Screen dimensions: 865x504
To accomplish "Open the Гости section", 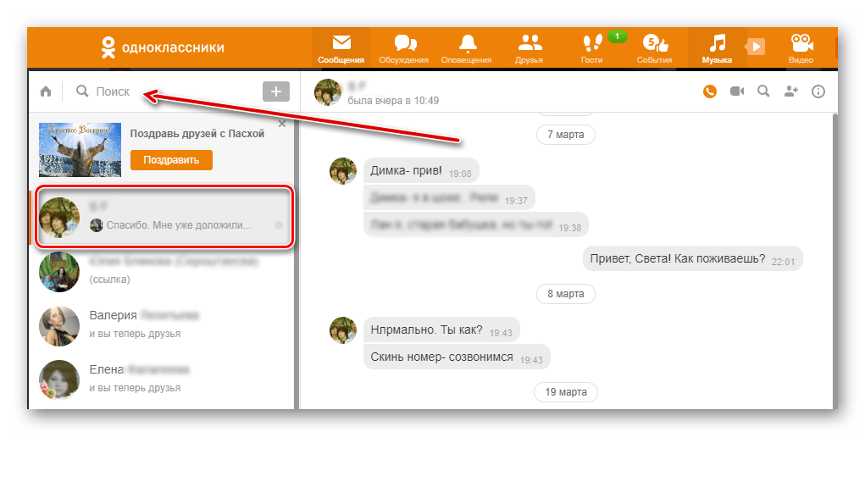I will pyautogui.click(x=592, y=48).
